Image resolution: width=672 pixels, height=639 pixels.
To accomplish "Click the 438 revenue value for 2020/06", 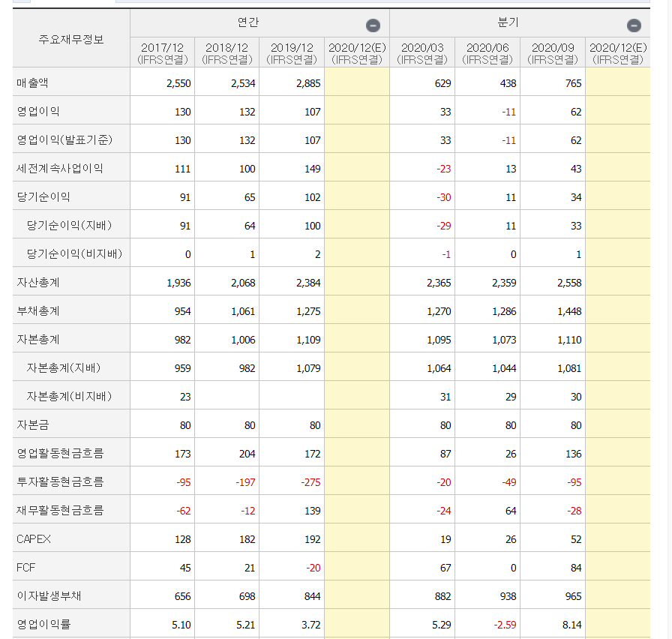I will point(508,83).
